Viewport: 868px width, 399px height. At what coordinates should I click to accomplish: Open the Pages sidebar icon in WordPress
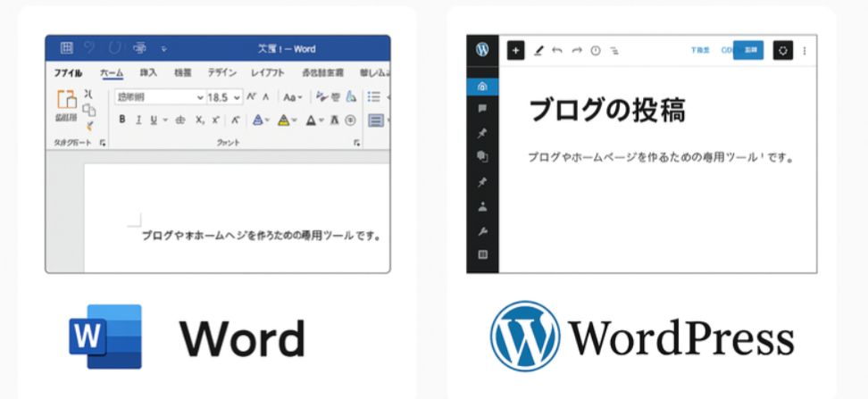click(482, 156)
